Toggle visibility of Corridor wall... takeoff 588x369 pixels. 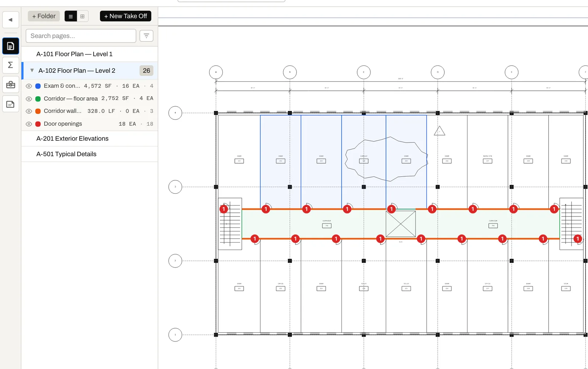[29, 111]
